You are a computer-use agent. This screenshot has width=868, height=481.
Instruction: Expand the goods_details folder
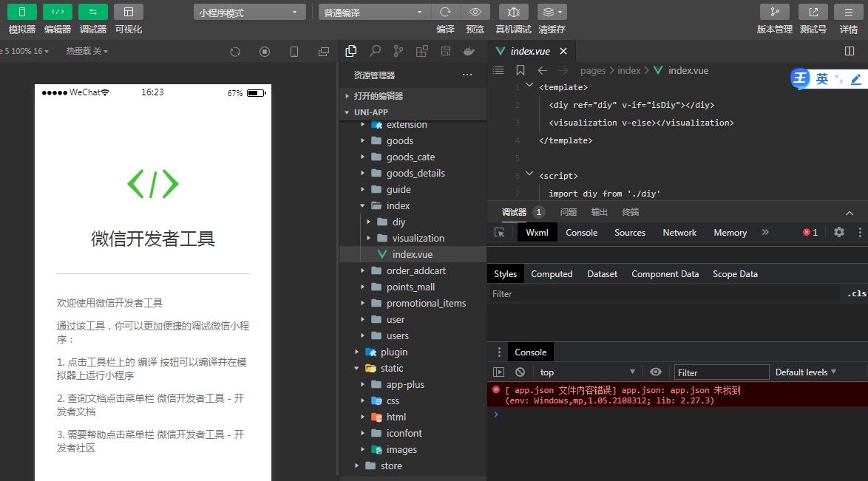point(413,173)
